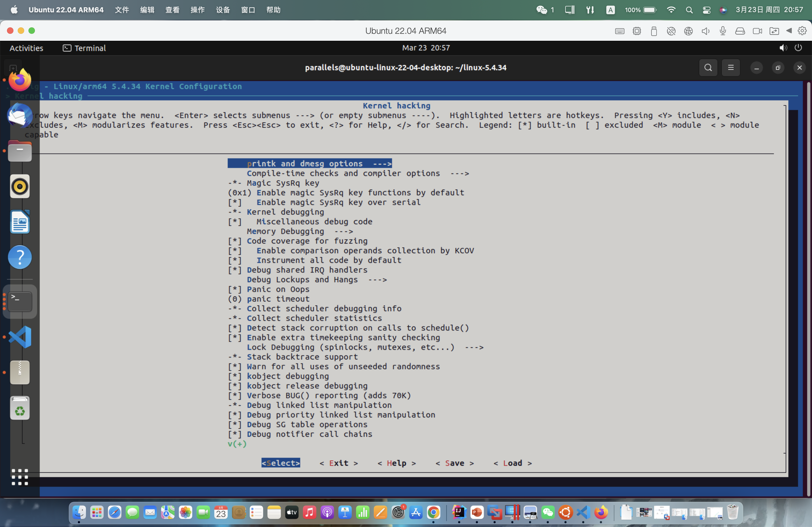The height and width of the screenshot is (527, 812).
Task: Expand Lock Debugging (spinlocks, mutexes) submenu
Action: coord(365,347)
